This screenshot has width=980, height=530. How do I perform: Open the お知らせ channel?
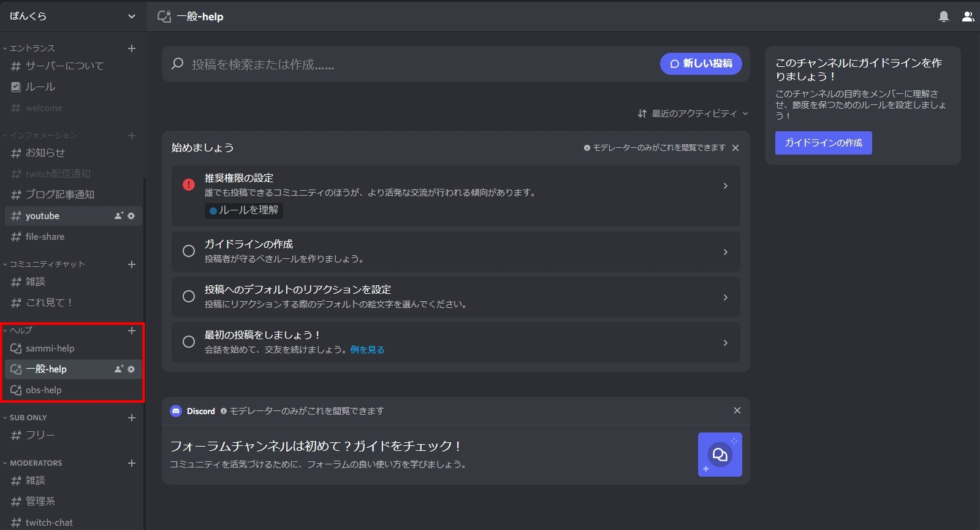click(74, 153)
